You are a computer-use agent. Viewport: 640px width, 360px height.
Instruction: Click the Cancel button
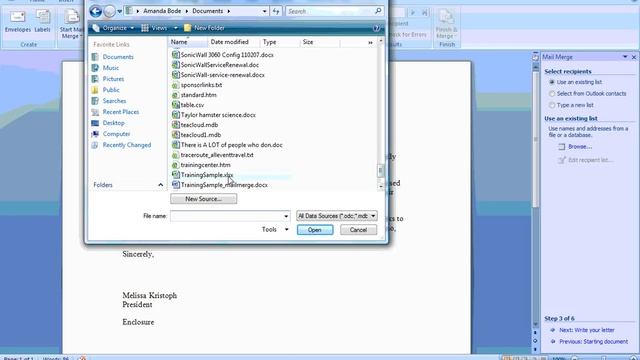click(x=358, y=230)
